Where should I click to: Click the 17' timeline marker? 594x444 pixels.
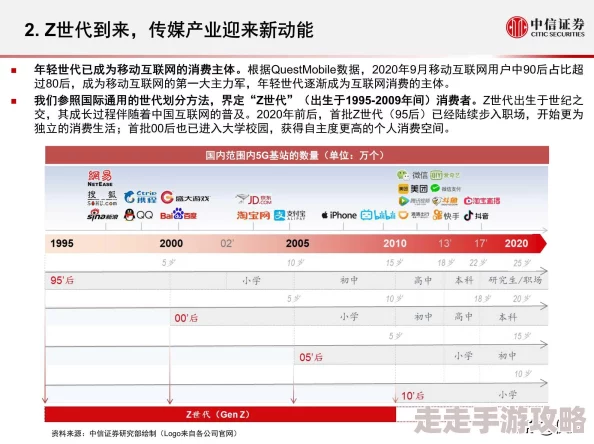(481, 243)
